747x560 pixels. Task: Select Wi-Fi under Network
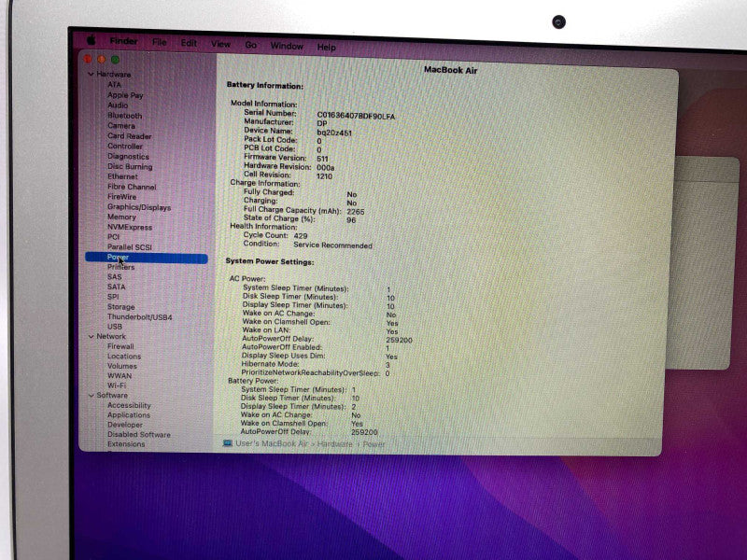coord(117,385)
